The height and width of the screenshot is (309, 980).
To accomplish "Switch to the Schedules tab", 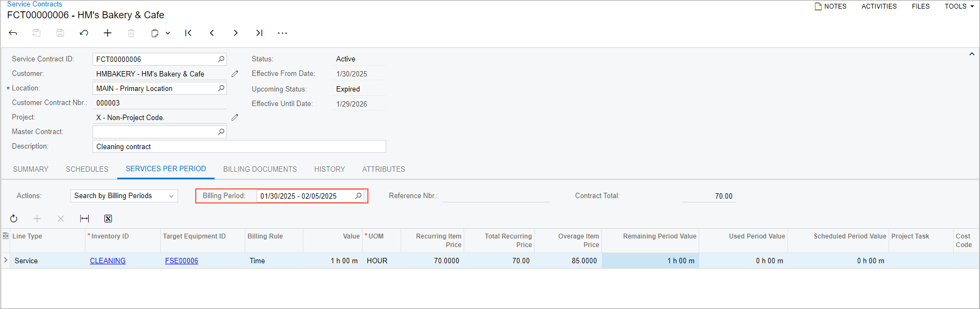I will pos(87,169).
